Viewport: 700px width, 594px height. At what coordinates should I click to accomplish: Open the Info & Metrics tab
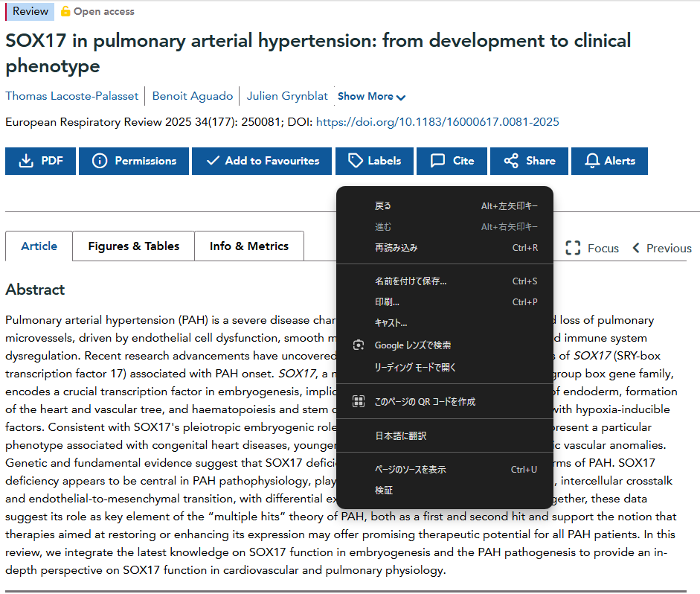248,246
